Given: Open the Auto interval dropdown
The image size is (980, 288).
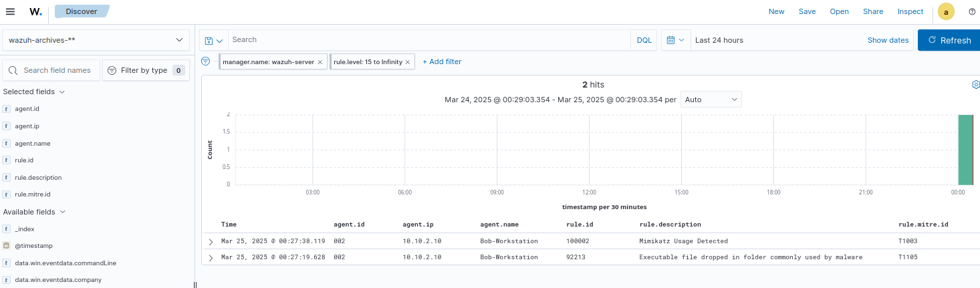Looking at the screenshot, I should (711, 100).
